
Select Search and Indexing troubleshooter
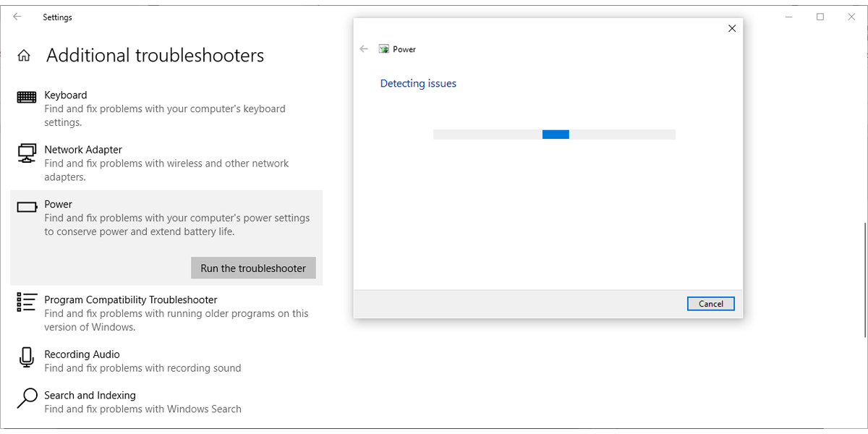(166, 402)
